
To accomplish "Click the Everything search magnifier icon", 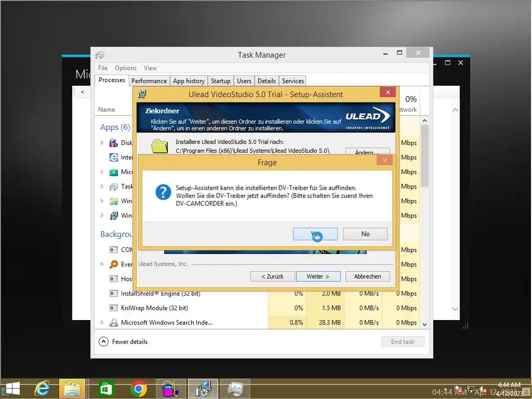I will 114,264.
